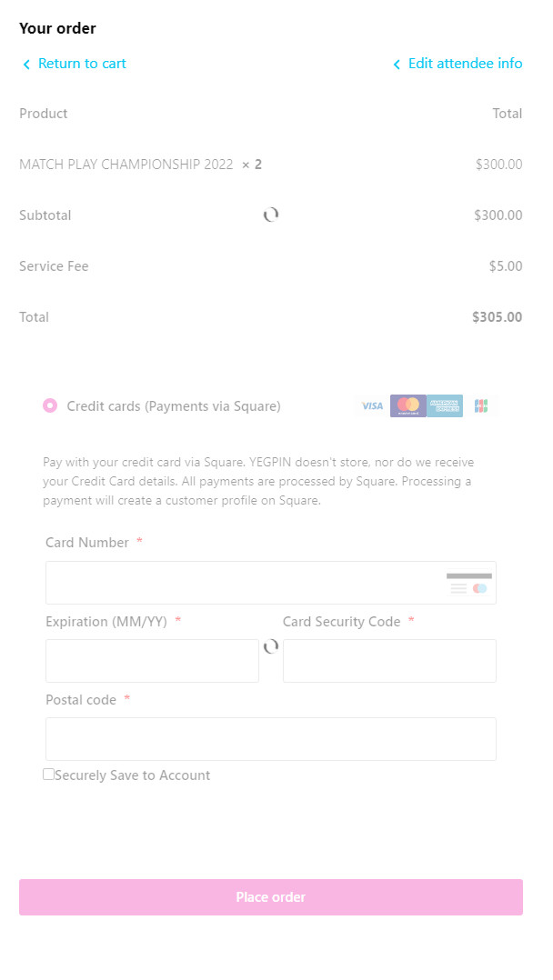Click the Credit cards (Payments via Square) label
The width and height of the screenshot is (553, 980).
174,406
